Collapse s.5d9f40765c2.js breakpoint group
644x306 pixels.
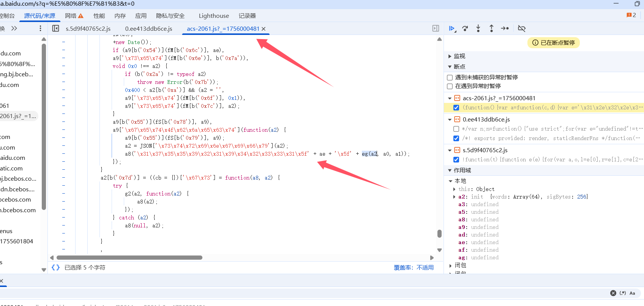450,150
